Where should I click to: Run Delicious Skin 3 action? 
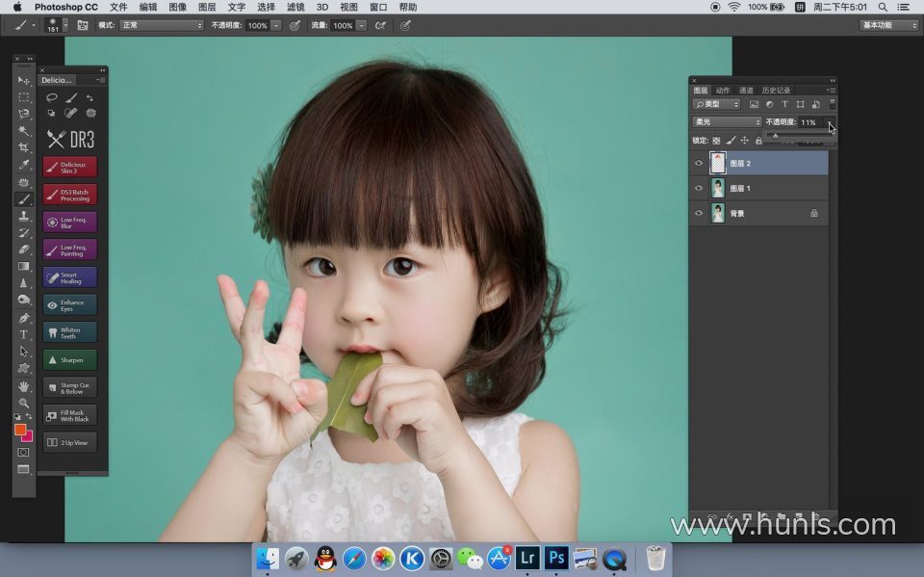coord(70,167)
